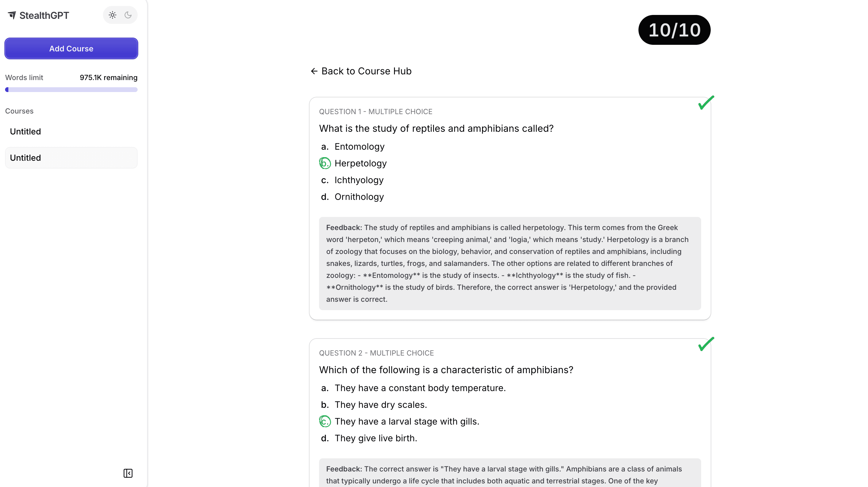Click Question 2 green checkmark
Viewport: 868px width, 487px height.
(706, 344)
